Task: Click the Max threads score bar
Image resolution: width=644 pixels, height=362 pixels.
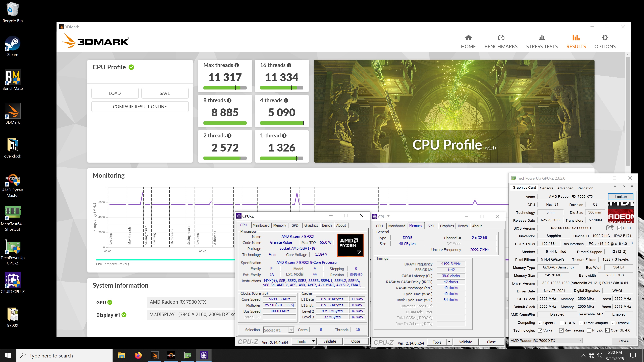Action: point(225,88)
